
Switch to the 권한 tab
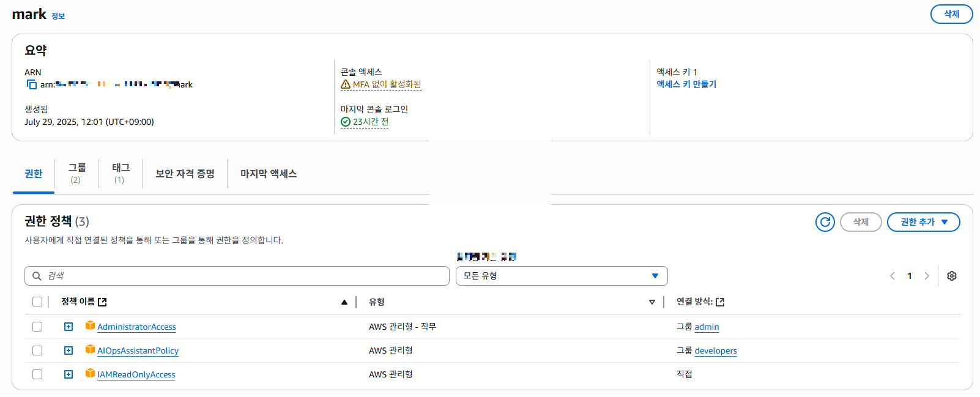click(34, 174)
